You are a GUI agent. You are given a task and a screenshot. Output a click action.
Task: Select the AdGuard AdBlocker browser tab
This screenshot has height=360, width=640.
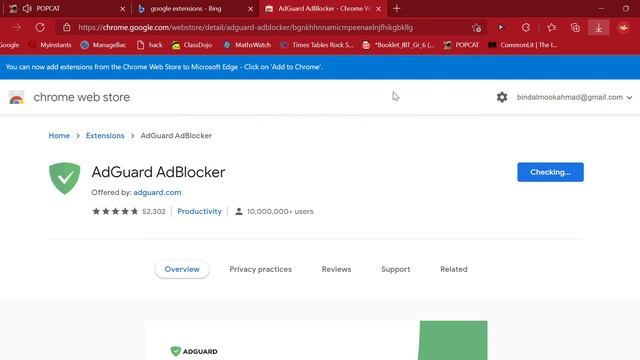coord(323,9)
